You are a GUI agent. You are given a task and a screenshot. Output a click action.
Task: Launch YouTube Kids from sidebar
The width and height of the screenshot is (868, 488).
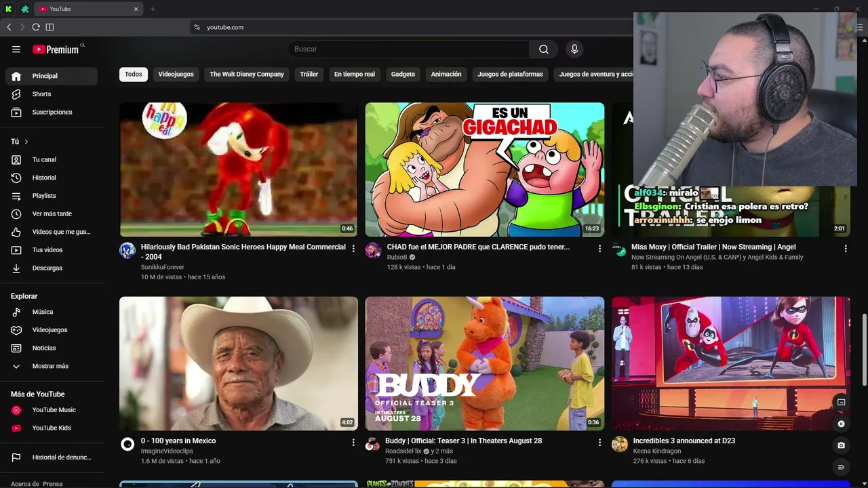click(x=52, y=428)
